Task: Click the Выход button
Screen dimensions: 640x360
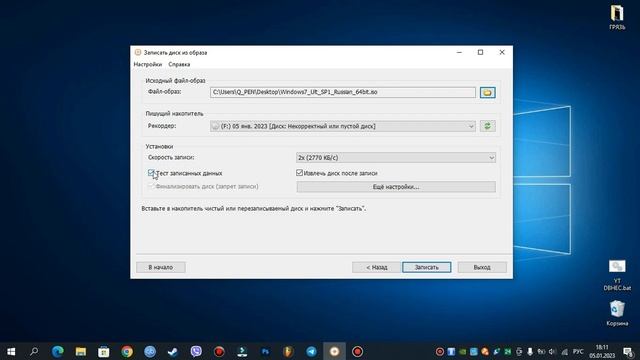Action: 482,267
